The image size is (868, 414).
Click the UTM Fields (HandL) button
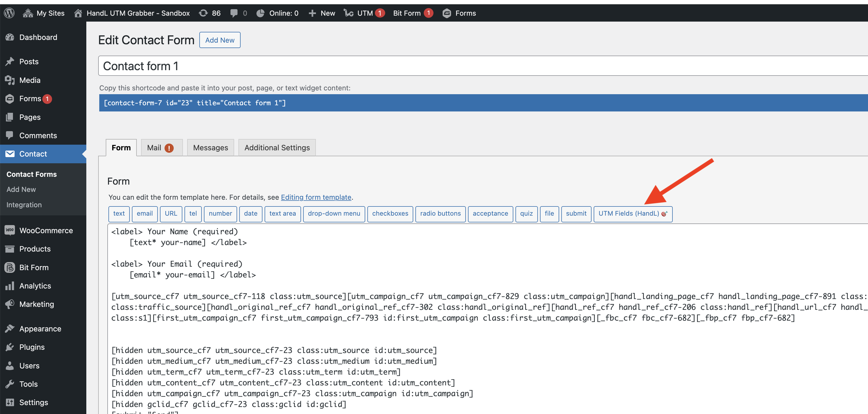tap(633, 214)
